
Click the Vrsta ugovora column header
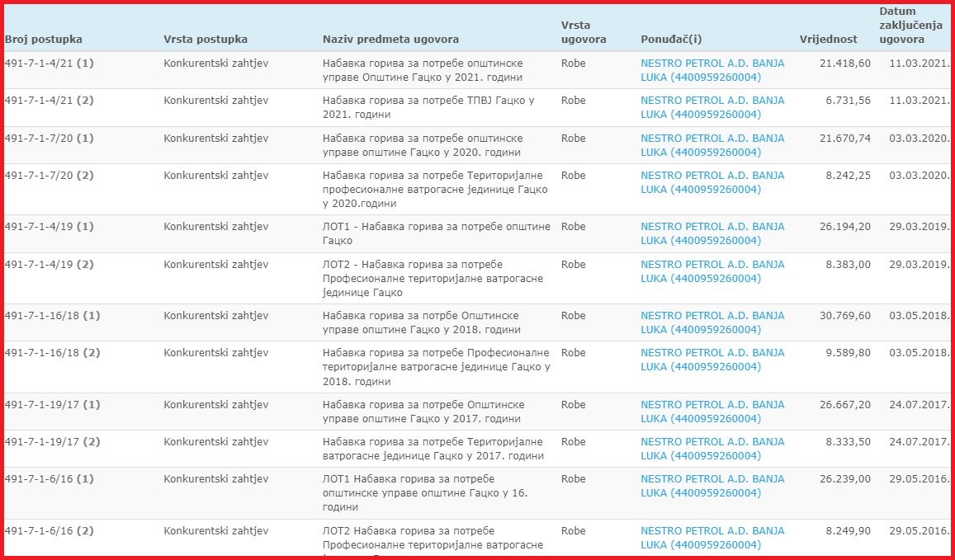[x=584, y=32]
